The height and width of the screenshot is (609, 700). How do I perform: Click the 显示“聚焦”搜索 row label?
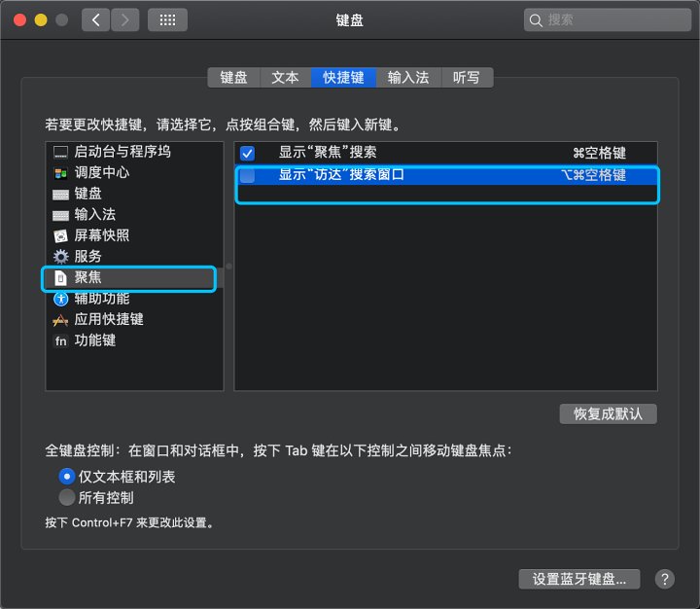pyautogui.click(x=328, y=153)
